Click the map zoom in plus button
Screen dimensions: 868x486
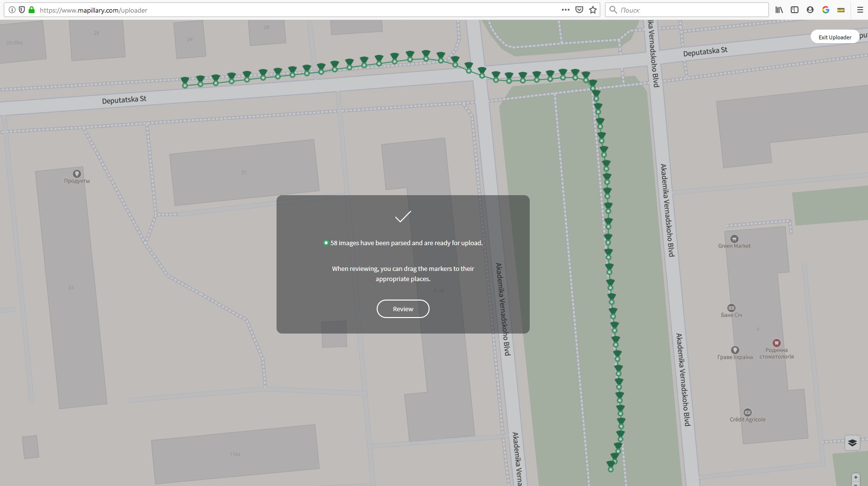(855, 477)
